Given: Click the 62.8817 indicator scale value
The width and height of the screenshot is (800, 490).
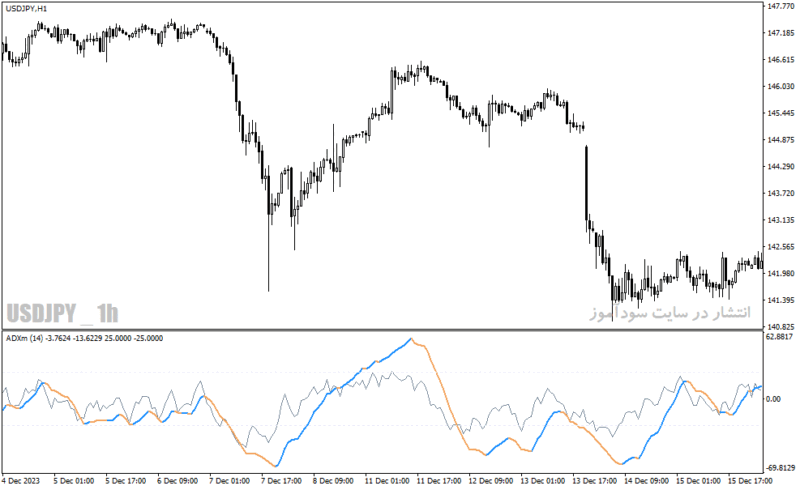Looking at the screenshot, I should pyautogui.click(x=780, y=337).
